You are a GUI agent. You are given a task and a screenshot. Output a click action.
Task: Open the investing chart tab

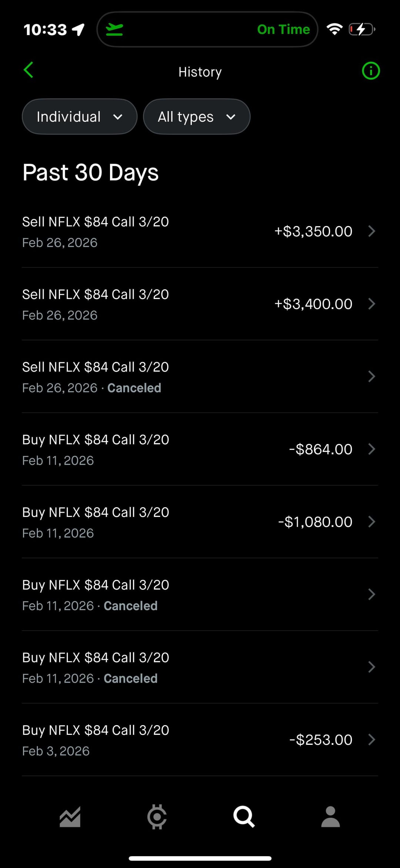point(70,817)
